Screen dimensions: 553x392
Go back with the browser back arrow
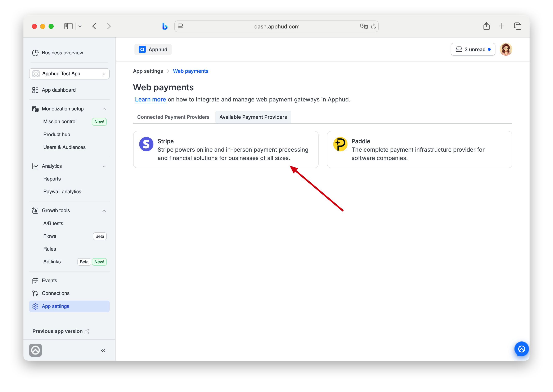pos(94,26)
